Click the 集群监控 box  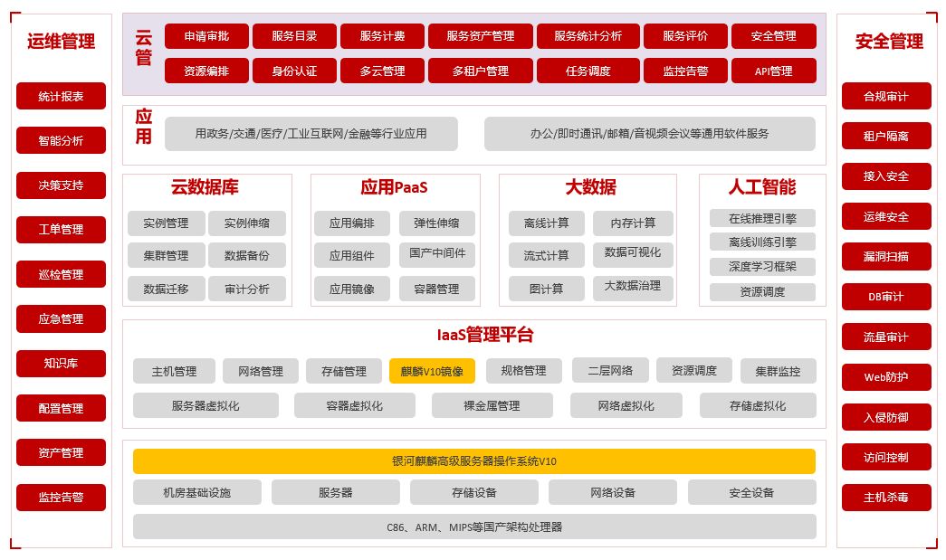pyautogui.click(x=779, y=371)
